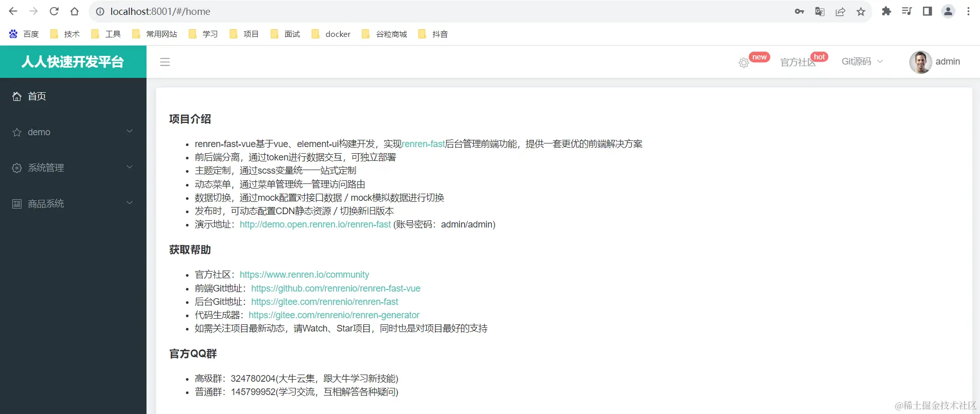Expand the 商品系统 sidebar menu
This screenshot has height=414, width=980.
(73, 203)
